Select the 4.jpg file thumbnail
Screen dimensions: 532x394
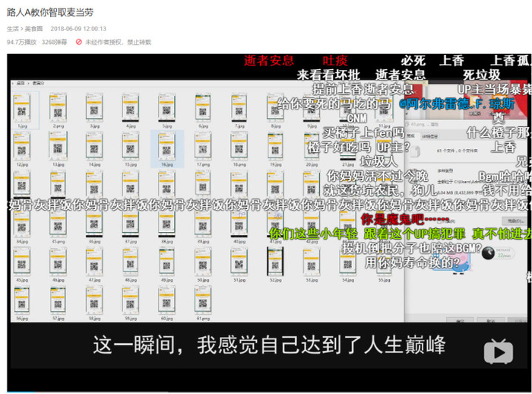point(131,109)
